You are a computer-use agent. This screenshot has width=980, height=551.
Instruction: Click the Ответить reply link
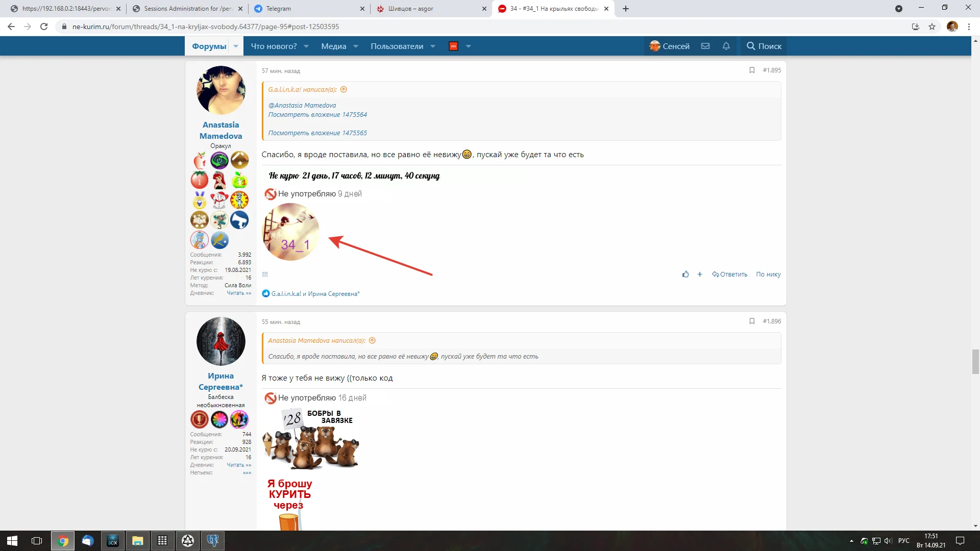[730, 274]
